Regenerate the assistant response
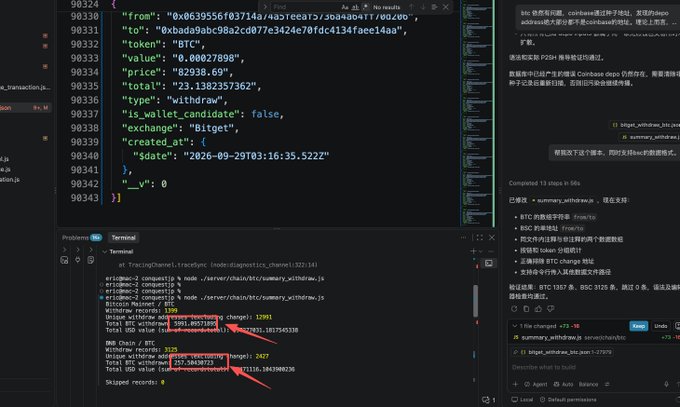Viewport: 680px width, 407px height. 514,309
